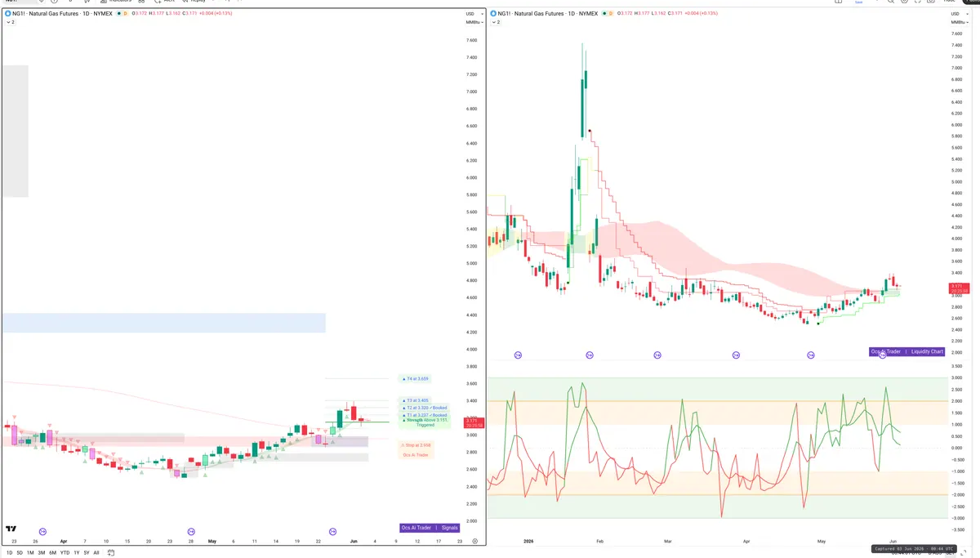Click green market status dot on left chart
This screenshot has height=558, width=980.
pos(118,14)
